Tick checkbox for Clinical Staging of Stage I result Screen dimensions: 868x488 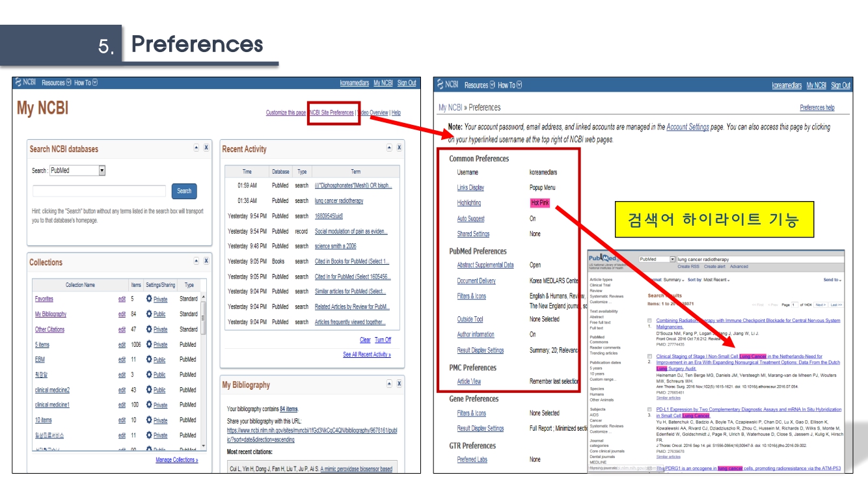click(x=650, y=357)
